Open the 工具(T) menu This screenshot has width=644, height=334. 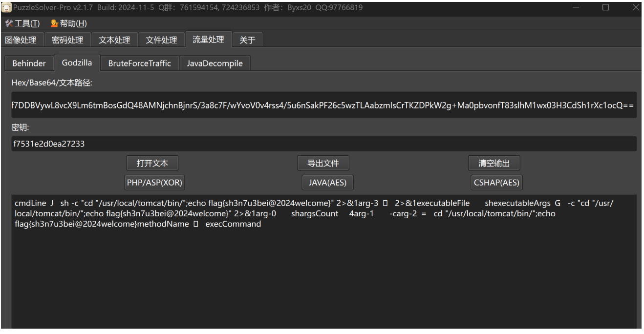point(22,24)
